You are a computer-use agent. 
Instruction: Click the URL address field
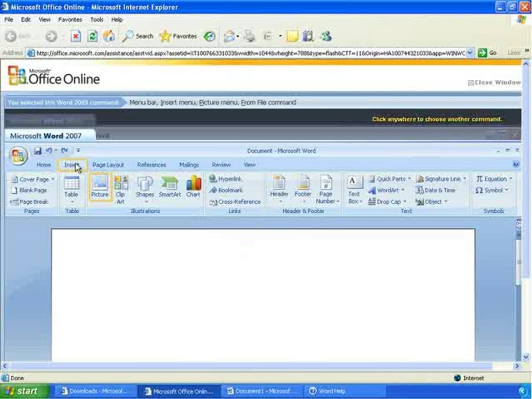250,53
